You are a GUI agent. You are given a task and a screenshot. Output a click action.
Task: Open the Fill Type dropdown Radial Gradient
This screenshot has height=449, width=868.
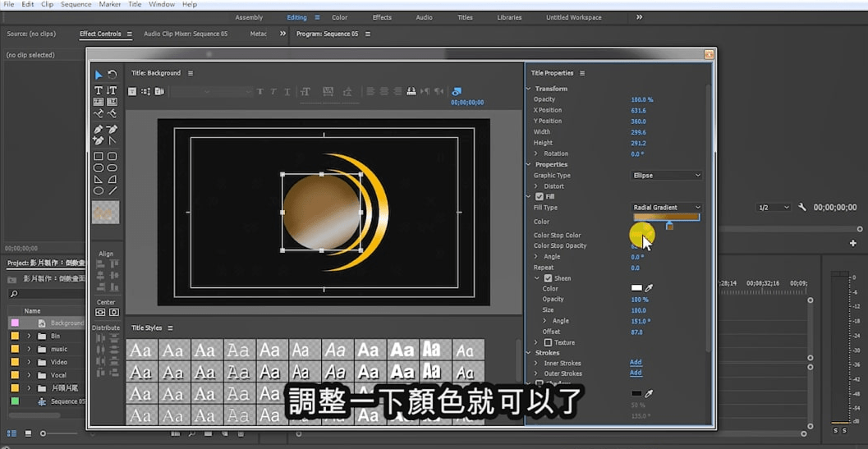(667, 208)
